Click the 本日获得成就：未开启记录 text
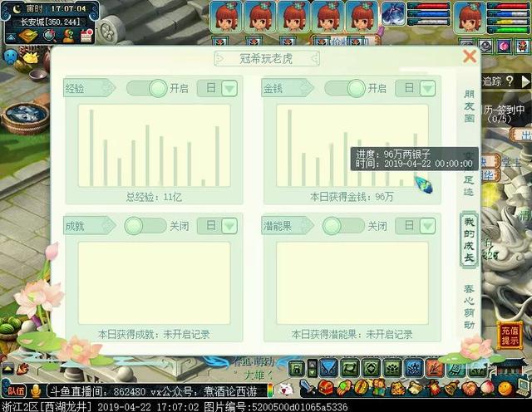Screen dimensions: 532x412 point(154,335)
